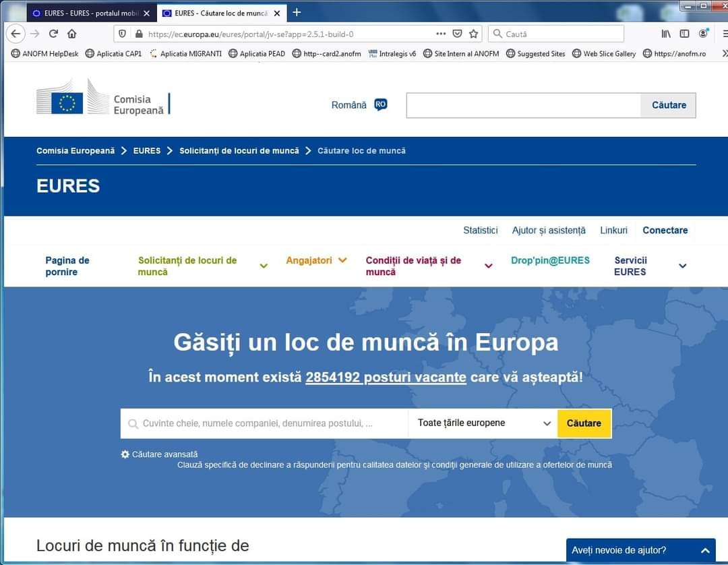Open the Firefox account icon
Screen dimensions: 728x565
tap(703, 34)
